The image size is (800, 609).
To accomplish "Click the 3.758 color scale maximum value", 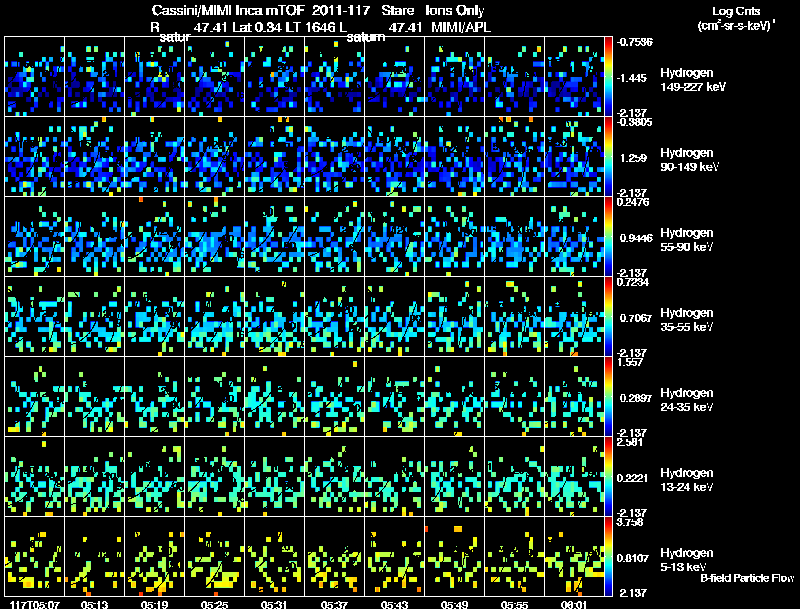I will click(630, 522).
